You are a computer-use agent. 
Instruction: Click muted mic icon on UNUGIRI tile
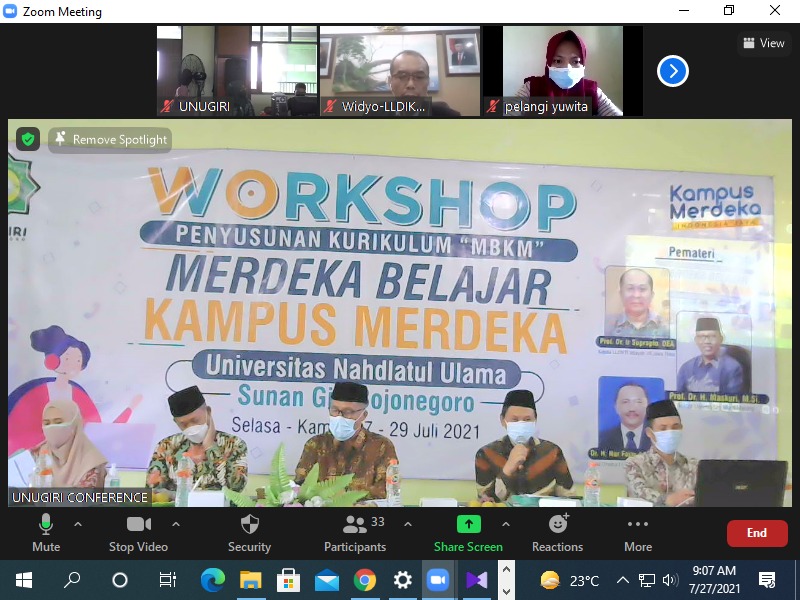167,106
